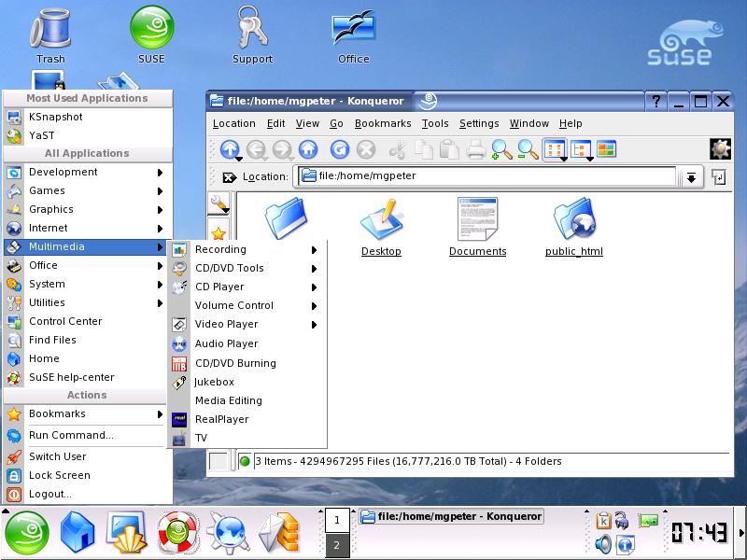Choose Run Command... in Actions

(86, 435)
